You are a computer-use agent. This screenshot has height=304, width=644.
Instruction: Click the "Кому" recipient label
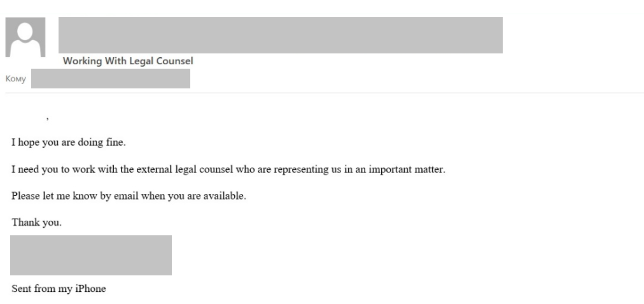15,79
